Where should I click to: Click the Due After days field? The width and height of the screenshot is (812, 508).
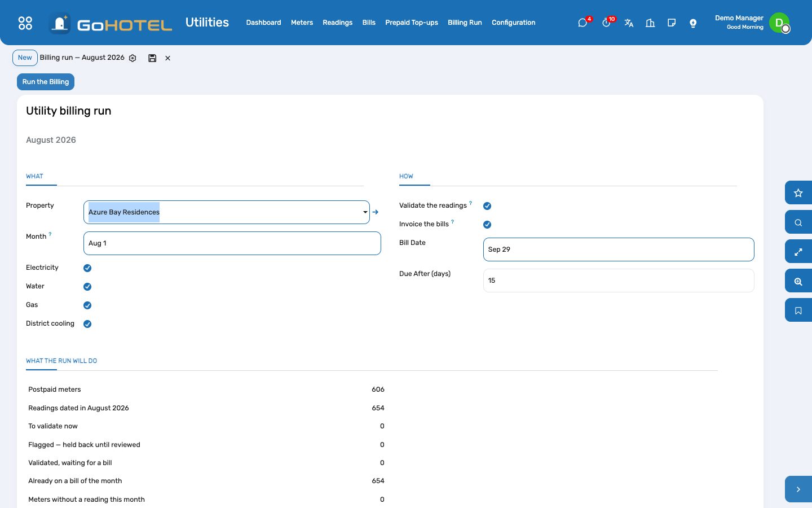[x=619, y=281]
